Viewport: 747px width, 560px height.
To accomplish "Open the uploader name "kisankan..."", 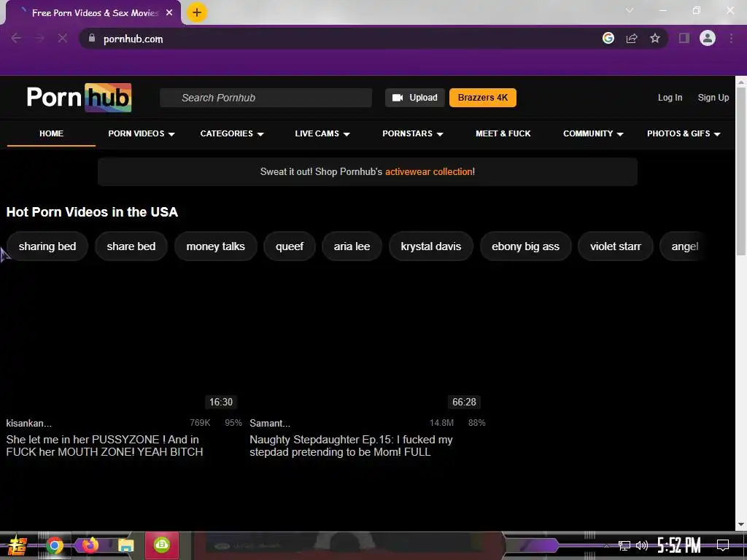I will (x=28, y=423).
